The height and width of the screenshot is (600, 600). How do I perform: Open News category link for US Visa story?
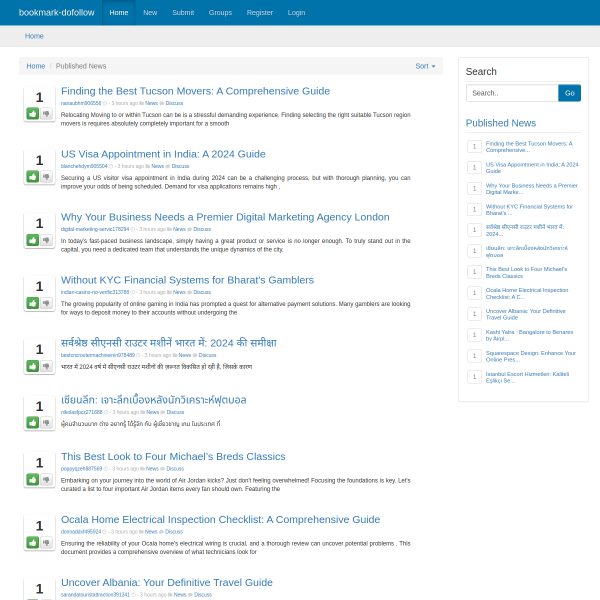pos(157,166)
